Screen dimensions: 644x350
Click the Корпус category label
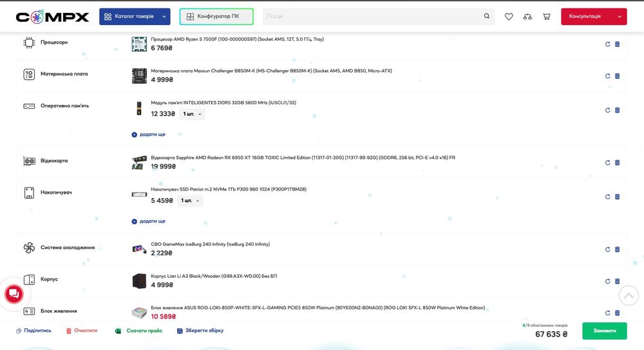coord(50,279)
